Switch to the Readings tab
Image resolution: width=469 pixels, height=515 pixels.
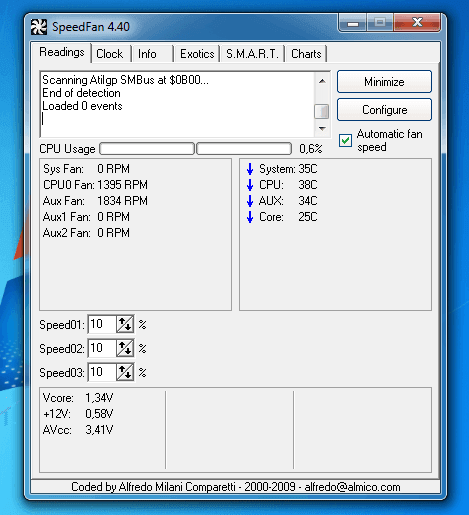tap(62, 52)
